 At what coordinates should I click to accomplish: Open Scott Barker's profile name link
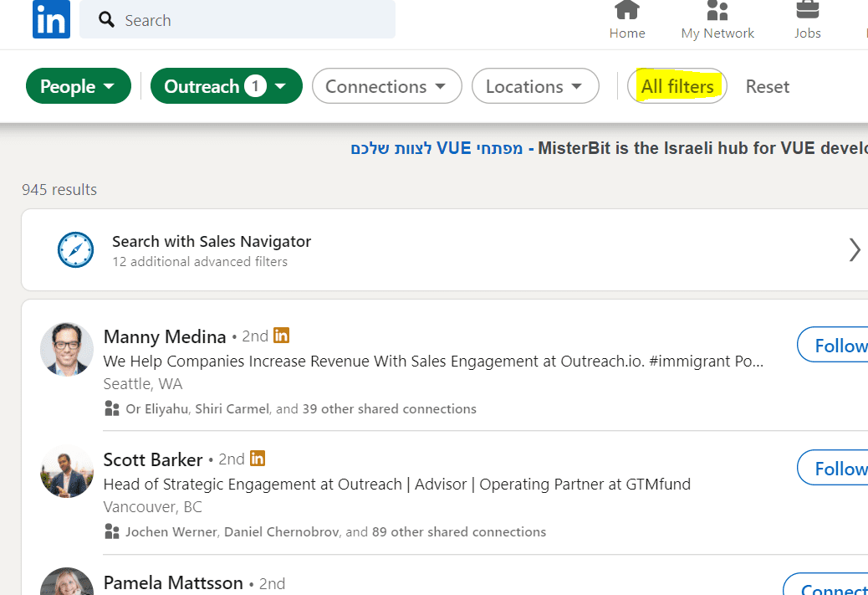(153, 459)
